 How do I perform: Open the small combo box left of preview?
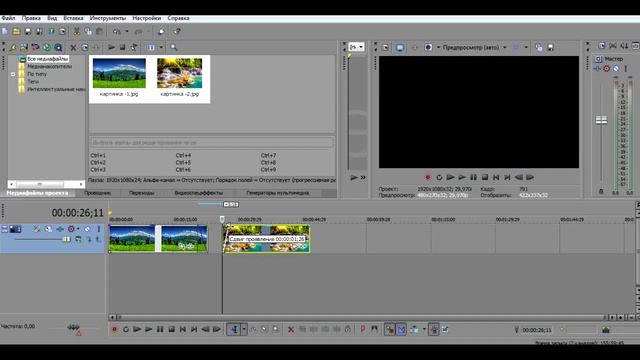[x=356, y=47]
